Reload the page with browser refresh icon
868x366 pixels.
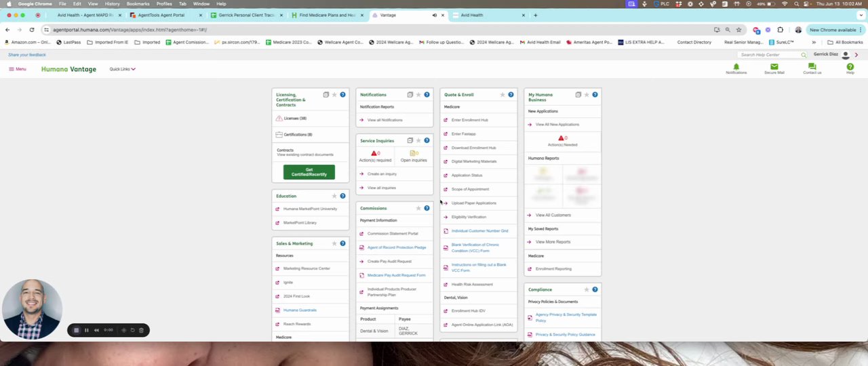tap(32, 30)
